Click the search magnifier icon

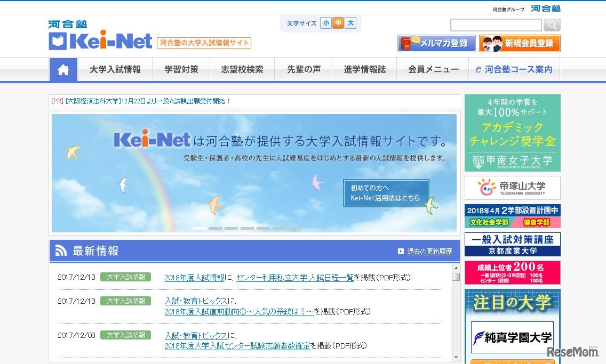coord(552,25)
